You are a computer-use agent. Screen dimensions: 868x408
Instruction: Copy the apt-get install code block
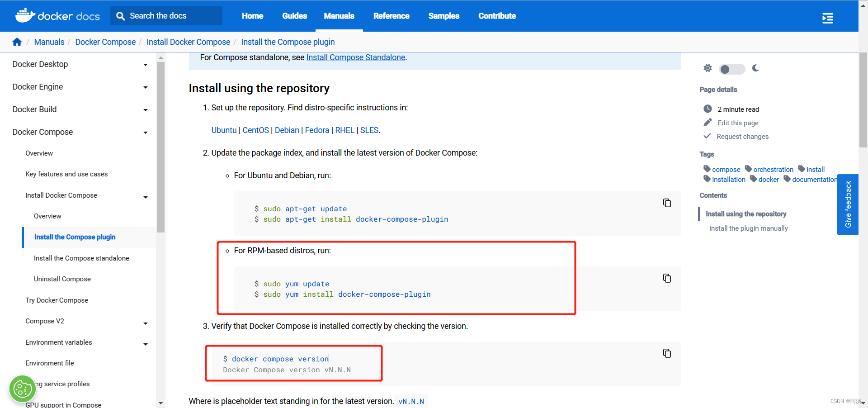[x=667, y=203]
